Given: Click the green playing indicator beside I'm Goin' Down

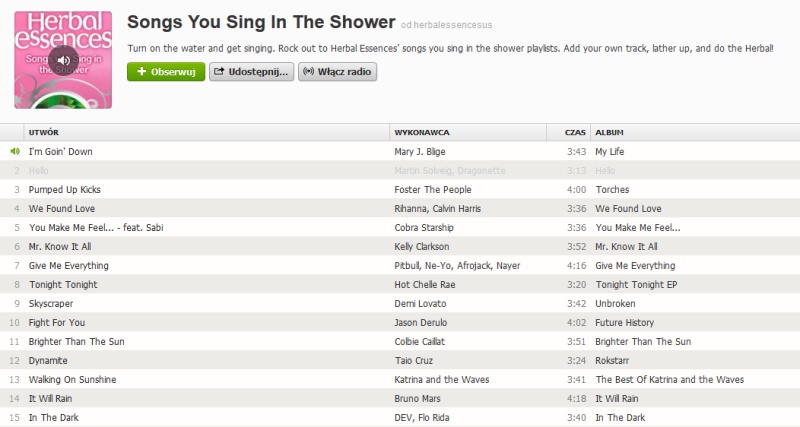Looking at the screenshot, I should point(15,151).
